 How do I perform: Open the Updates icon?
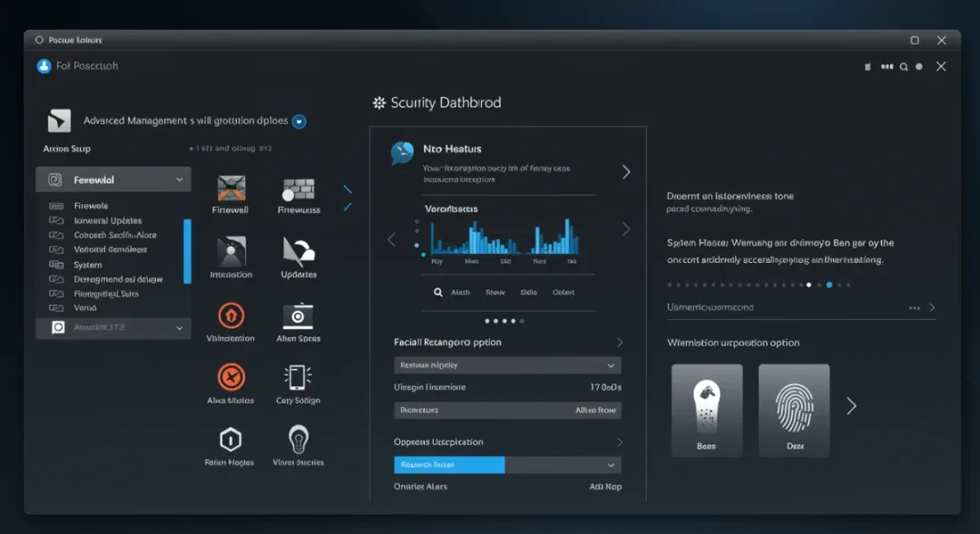(299, 252)
